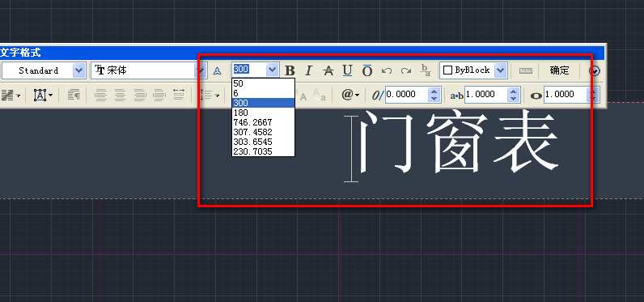
Task: Choose 230.7035 from height list
Action: point(263,151)
